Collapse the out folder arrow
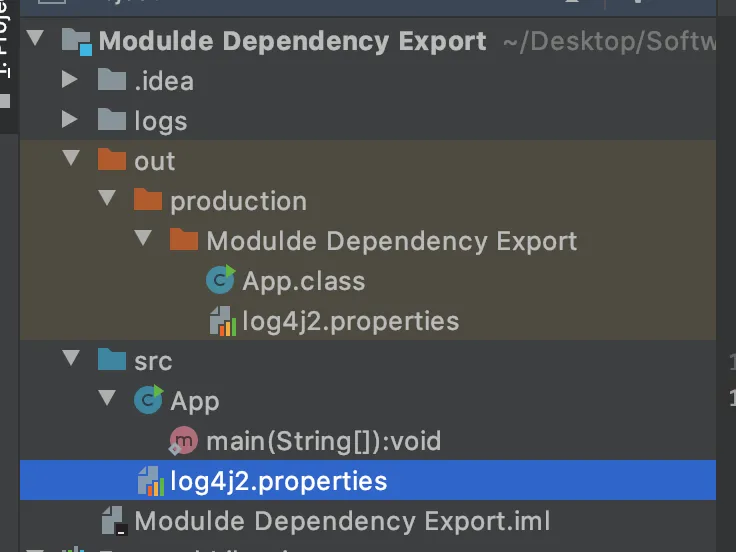This screenshot has height=552, width=736. 69,161
